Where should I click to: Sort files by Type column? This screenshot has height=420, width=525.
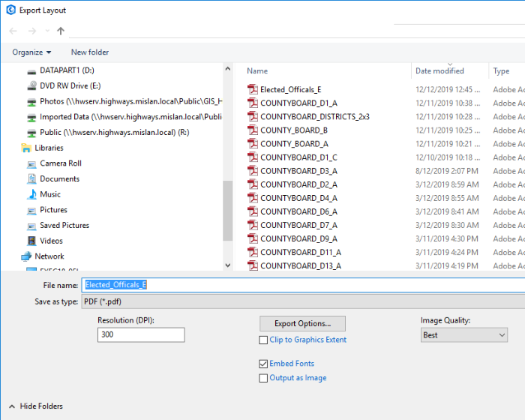click(x=501, y=71)
